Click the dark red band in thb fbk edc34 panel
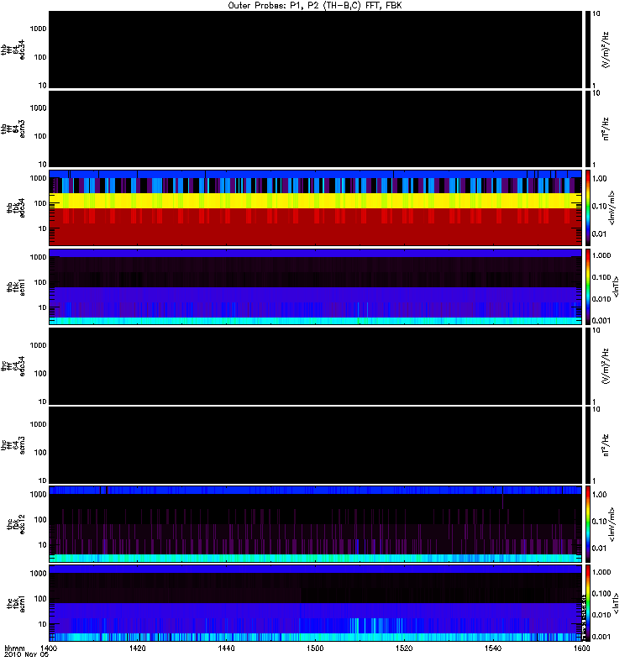This screenshot has height=672, width=630. (x=316, y=227)
